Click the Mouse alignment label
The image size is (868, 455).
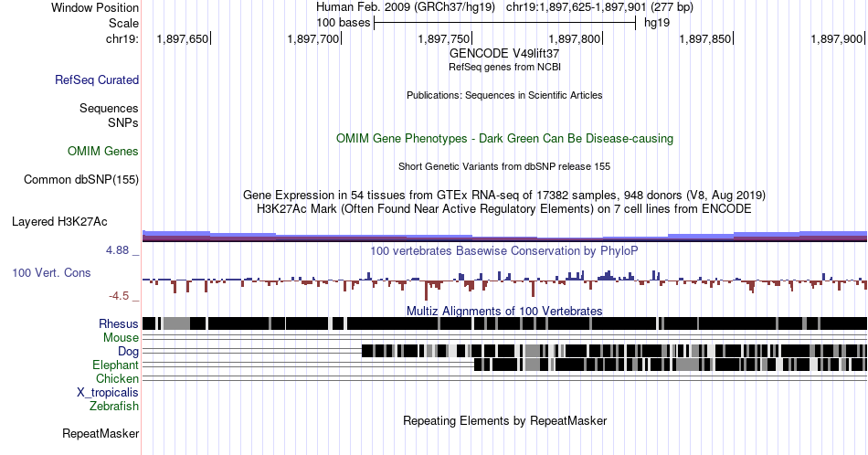click(121, 338)
